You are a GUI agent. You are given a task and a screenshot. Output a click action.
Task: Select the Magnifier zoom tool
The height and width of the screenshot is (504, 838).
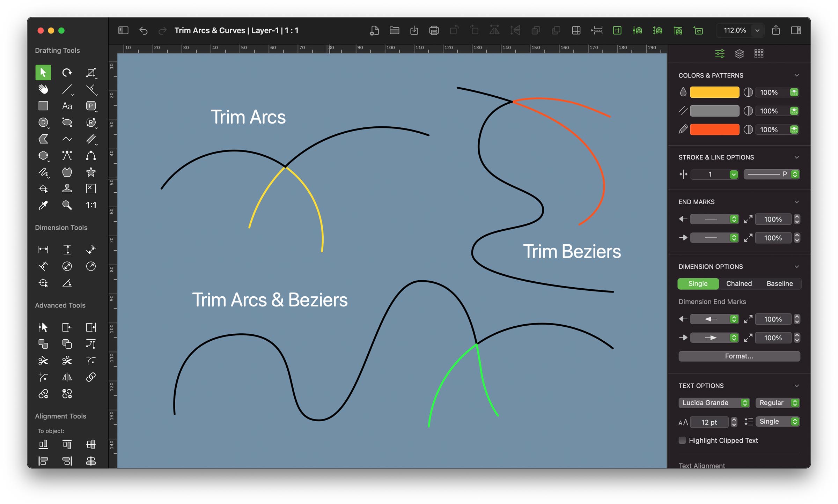[67, 205]
